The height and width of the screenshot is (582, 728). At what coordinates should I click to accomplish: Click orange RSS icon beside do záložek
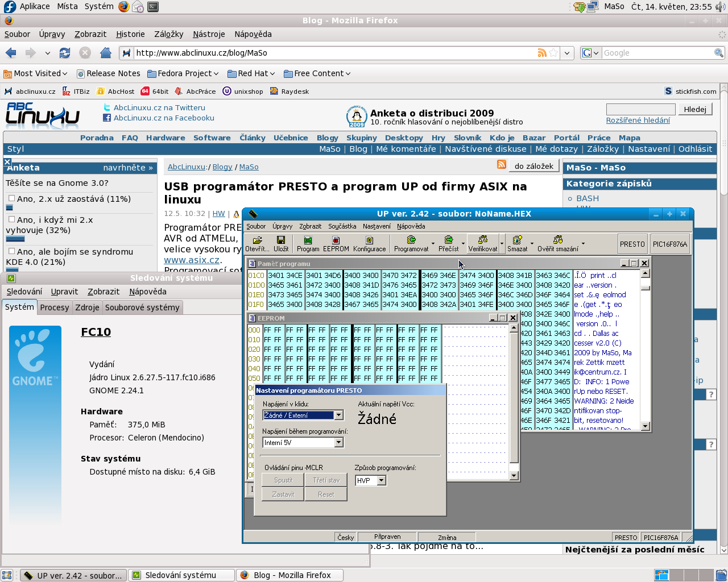pyautogui.click(x=501, y=164)
